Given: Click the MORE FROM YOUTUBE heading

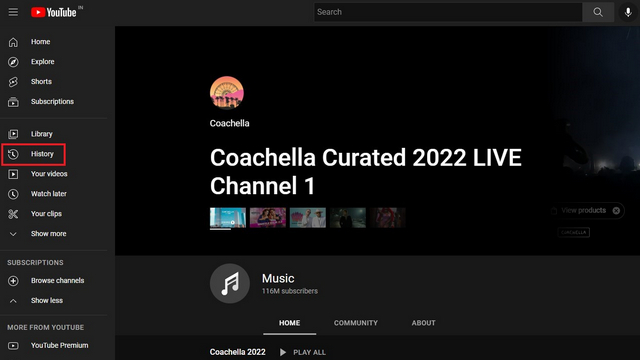Looking at the screenshot, I should (45, 328).
